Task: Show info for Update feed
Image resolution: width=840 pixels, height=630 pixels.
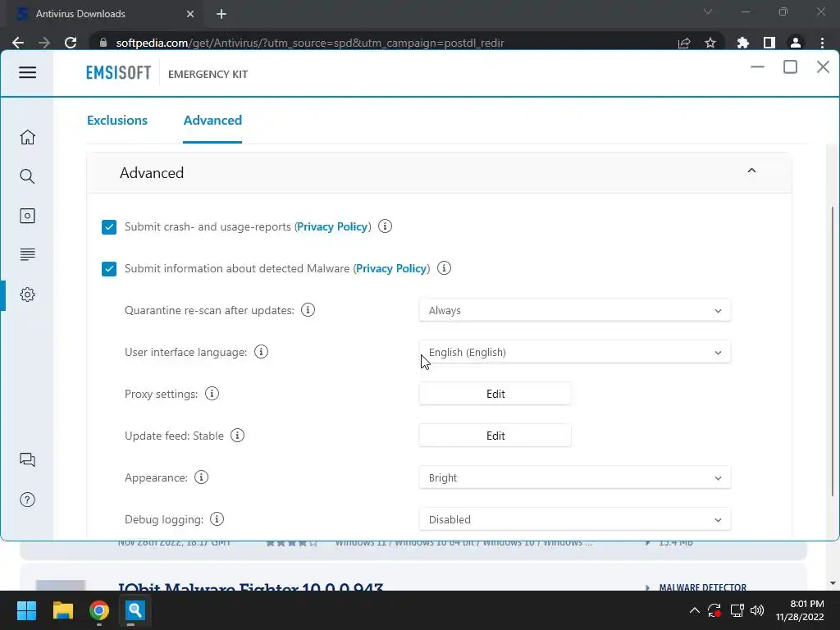Action: [x=237, y=435]
